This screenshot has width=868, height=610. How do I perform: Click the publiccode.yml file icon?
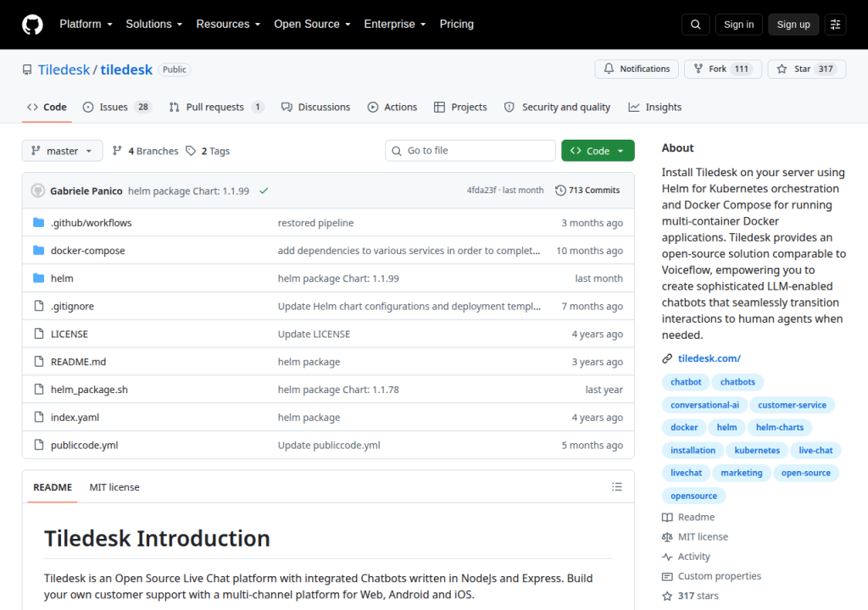tap(39, 445)
